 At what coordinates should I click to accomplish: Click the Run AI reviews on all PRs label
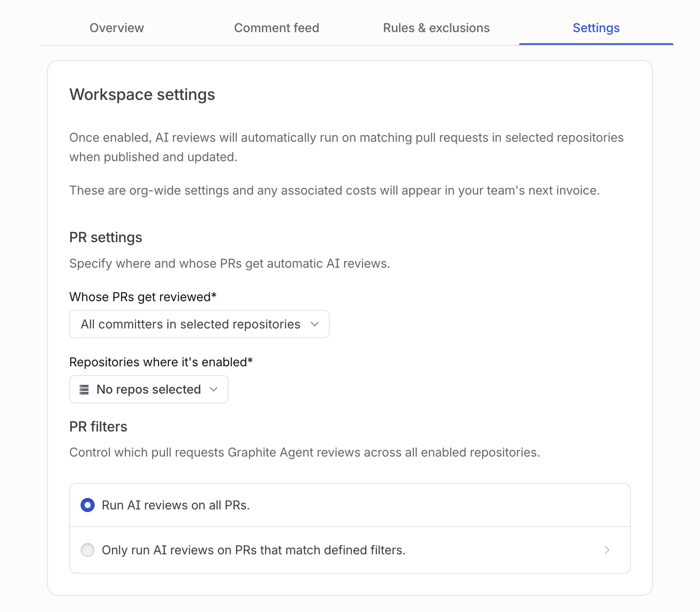[176, 505]
